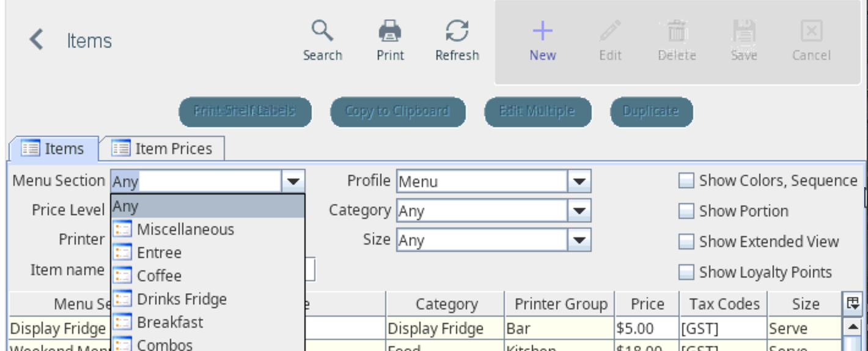Switch to the Items tab

53,149
